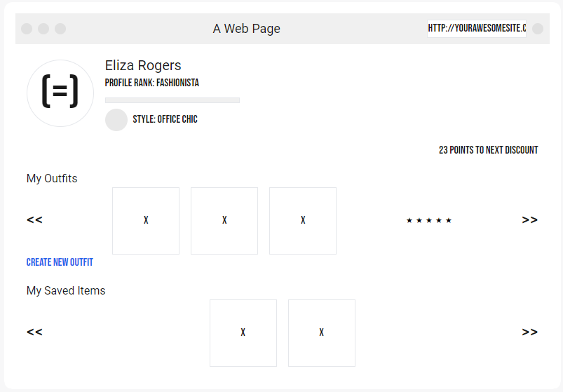Select the middle outfit thumbnail

pos(224,221)
